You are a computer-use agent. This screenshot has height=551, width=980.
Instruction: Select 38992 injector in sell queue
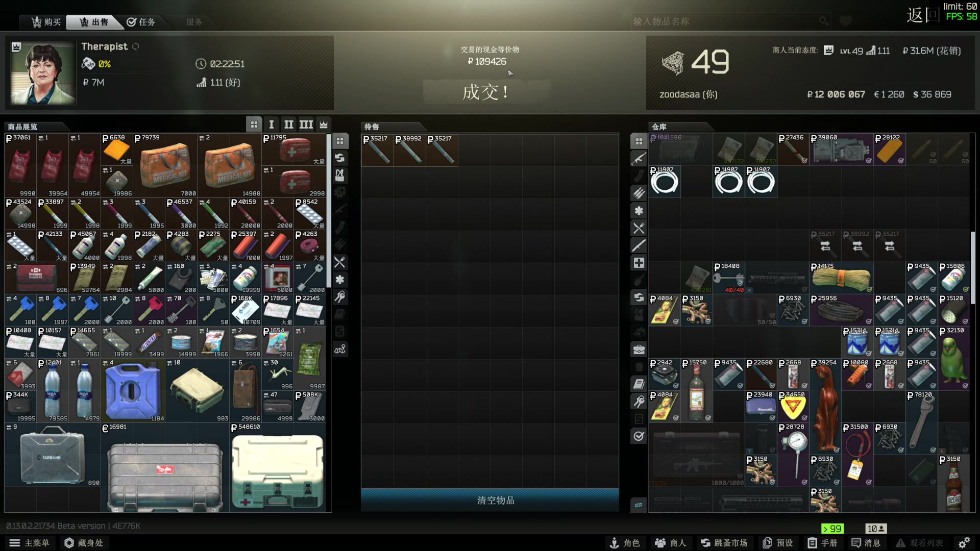(409, 150)
